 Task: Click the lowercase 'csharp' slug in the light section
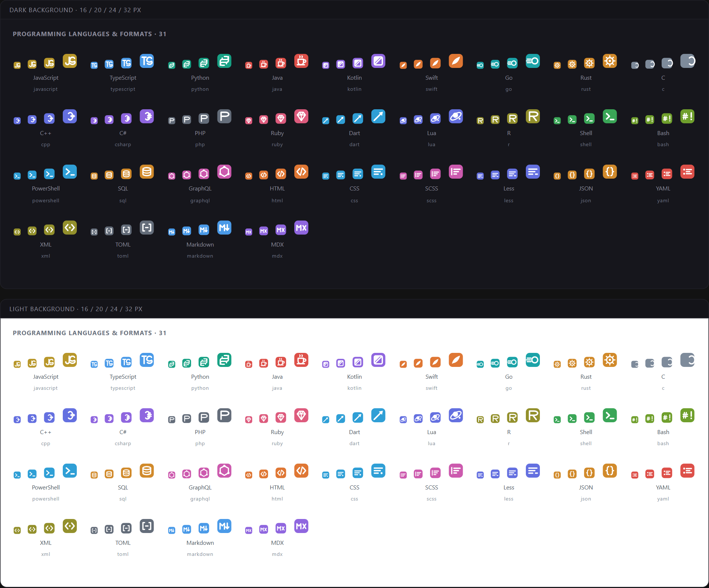tap(123, 444)
